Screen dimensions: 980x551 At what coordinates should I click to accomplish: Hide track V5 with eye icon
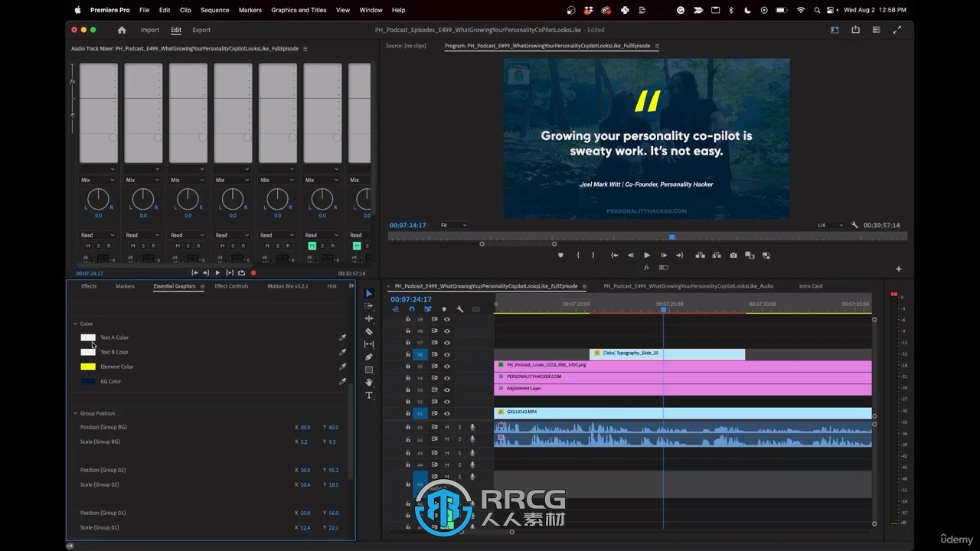coord(447,367)
